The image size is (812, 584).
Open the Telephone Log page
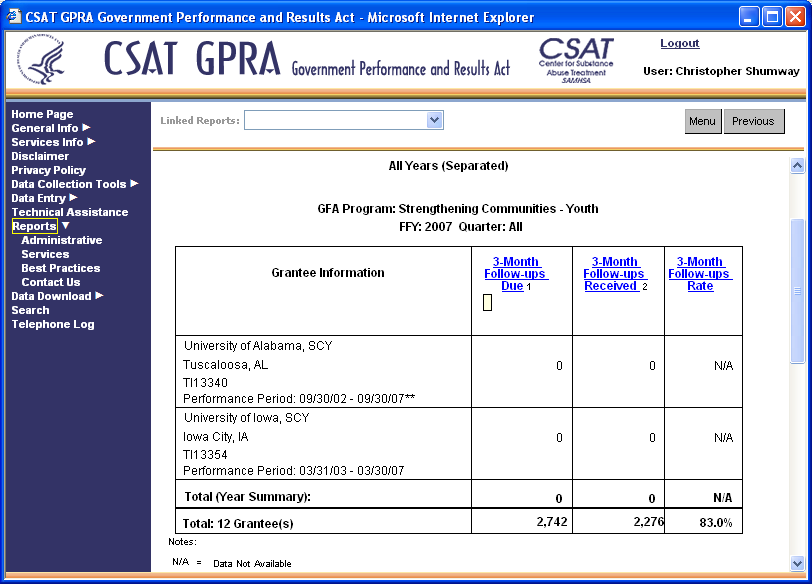click(x=52, y=324)
